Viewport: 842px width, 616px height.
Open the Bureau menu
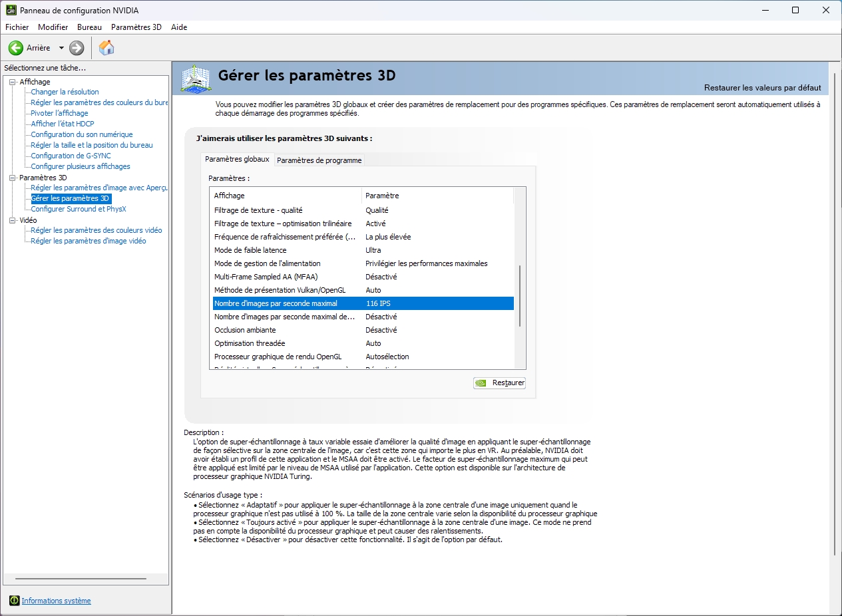point(89,27)
